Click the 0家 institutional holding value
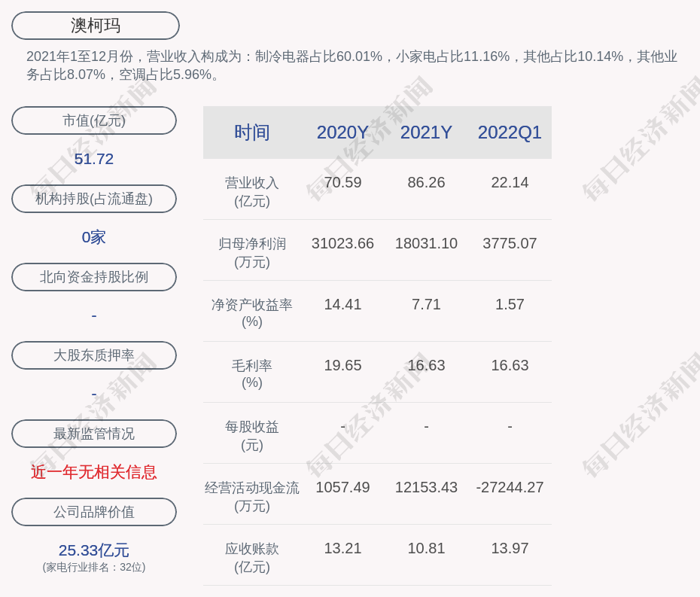700x597 pixels. pos(94,237)
